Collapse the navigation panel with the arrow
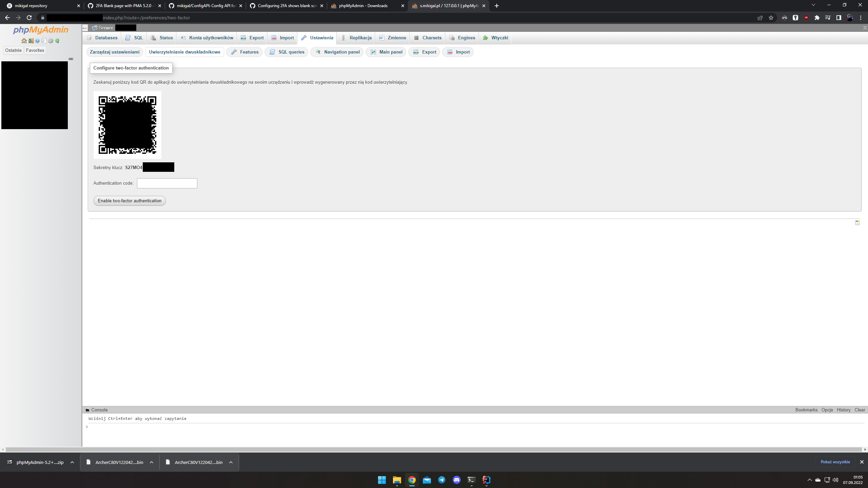868x488 pixels. coord(85,28)
